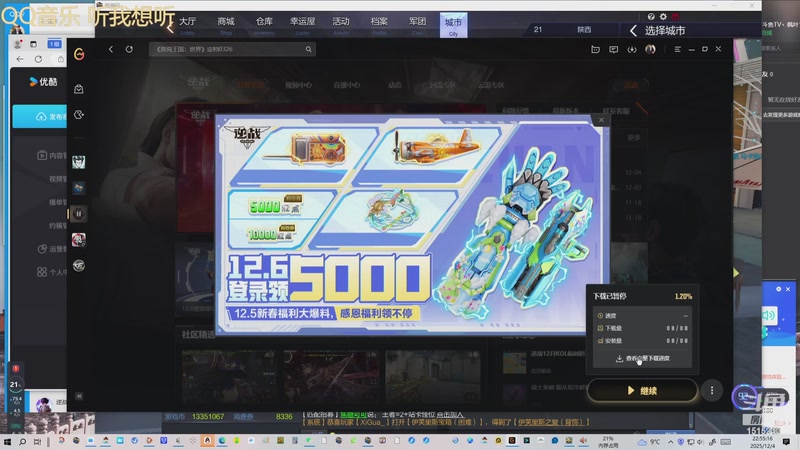Open the taskbar volume icon
This screenshot has height=450, width=800.
point(701,442)
